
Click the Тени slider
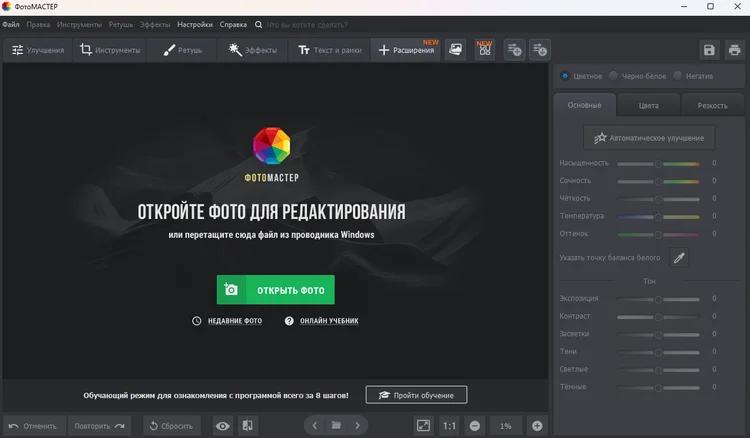coord(658,352)
